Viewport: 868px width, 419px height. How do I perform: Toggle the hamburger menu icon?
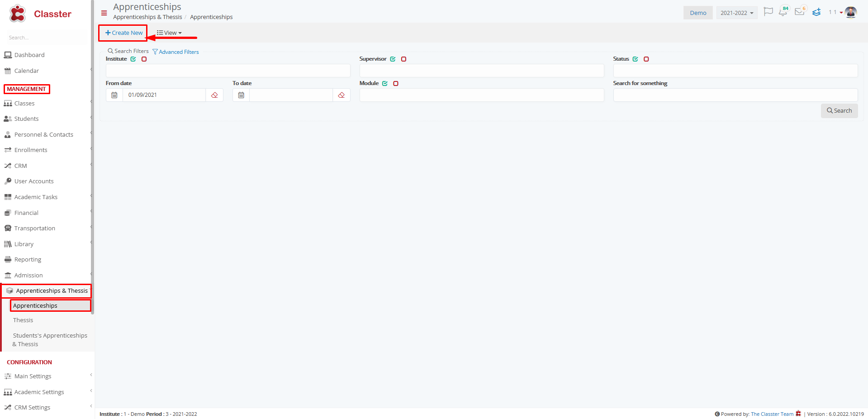(x=104, y=13)
